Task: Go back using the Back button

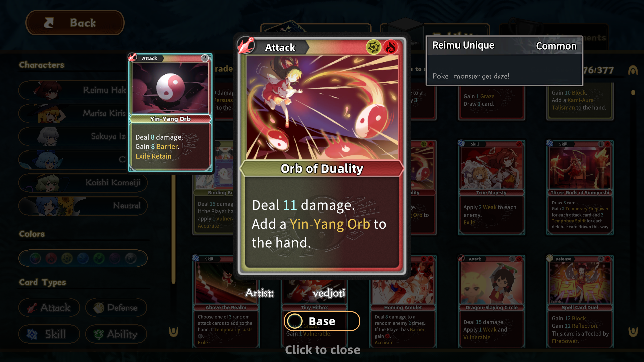Action: 75,23
